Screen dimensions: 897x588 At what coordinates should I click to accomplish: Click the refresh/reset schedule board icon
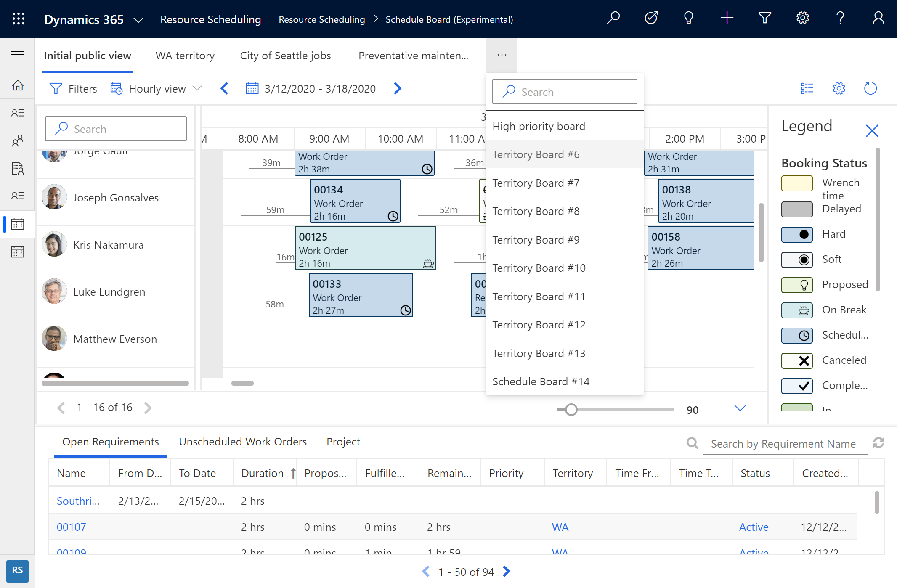(870, 87)
